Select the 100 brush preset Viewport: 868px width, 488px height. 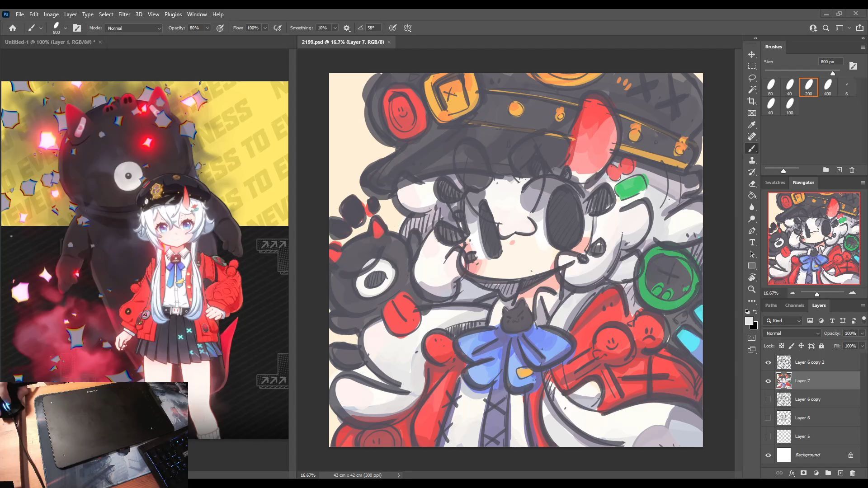click(789, 106)
